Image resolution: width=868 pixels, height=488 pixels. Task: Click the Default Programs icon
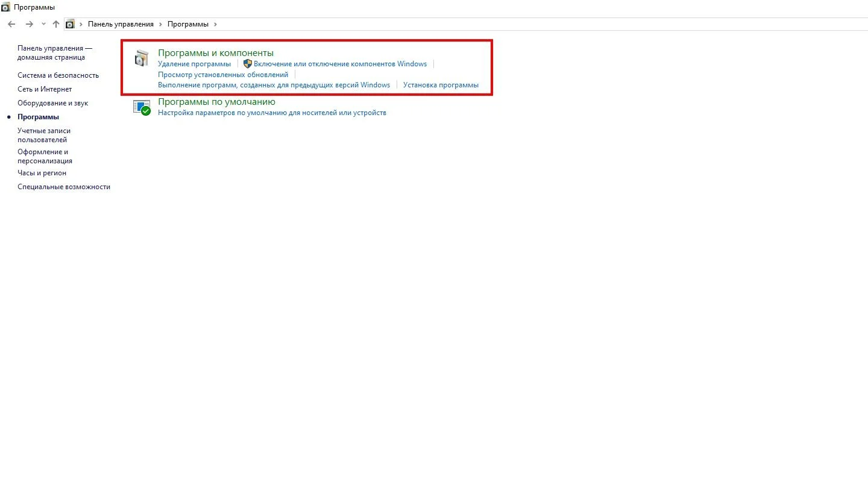coord(142,107)
